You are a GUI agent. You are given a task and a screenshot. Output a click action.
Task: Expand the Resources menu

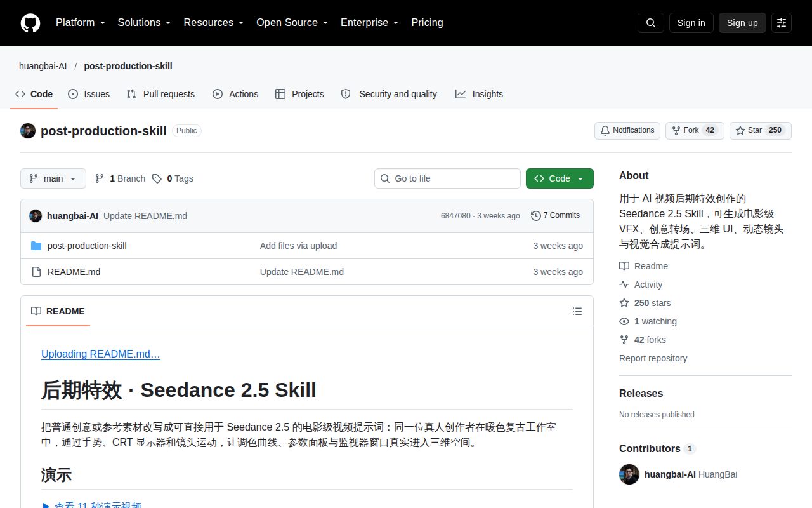[214, 23]
